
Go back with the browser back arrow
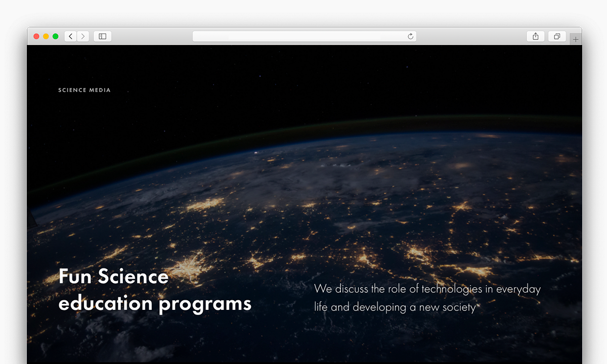coord(71,36)
